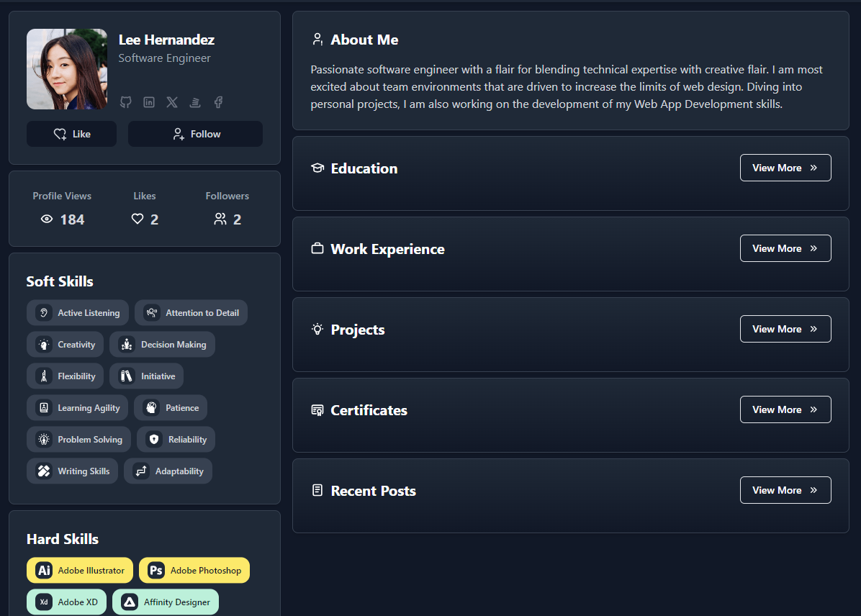
Task: Open Lee Hernandez's GitHub profile icon
Action: [126, 102]
